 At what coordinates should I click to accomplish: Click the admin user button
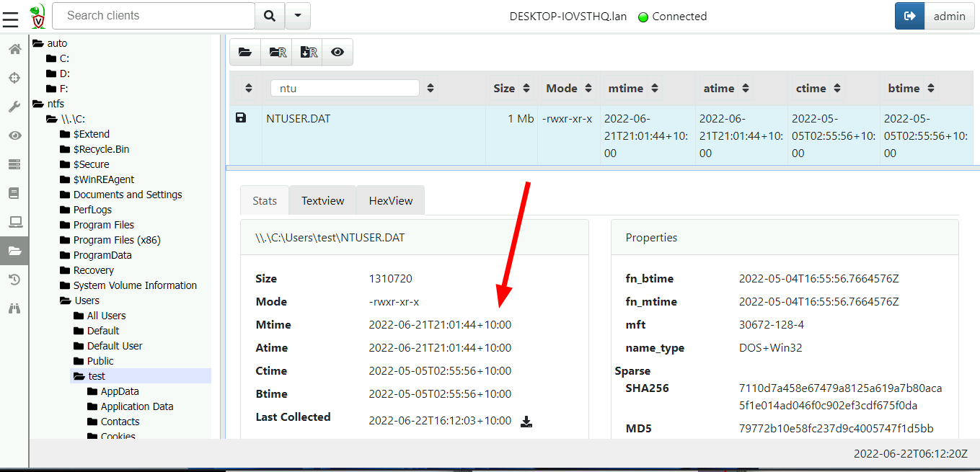click(949, 16)
